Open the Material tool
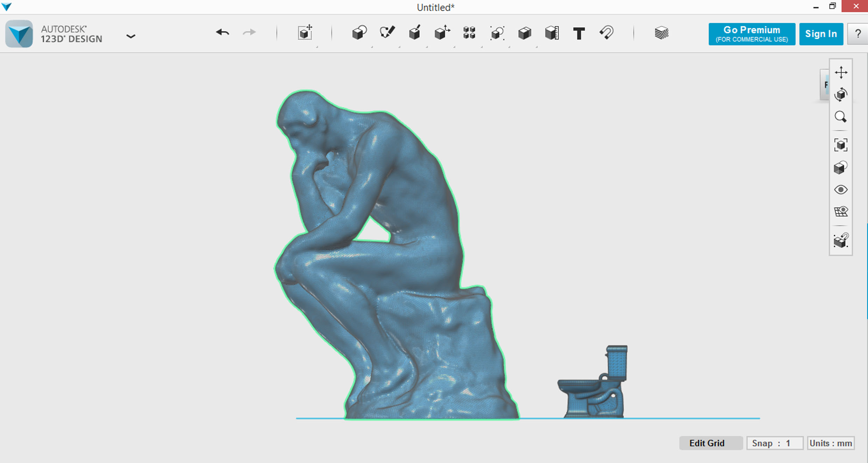868x463 pixels. [x=661, y=33]
